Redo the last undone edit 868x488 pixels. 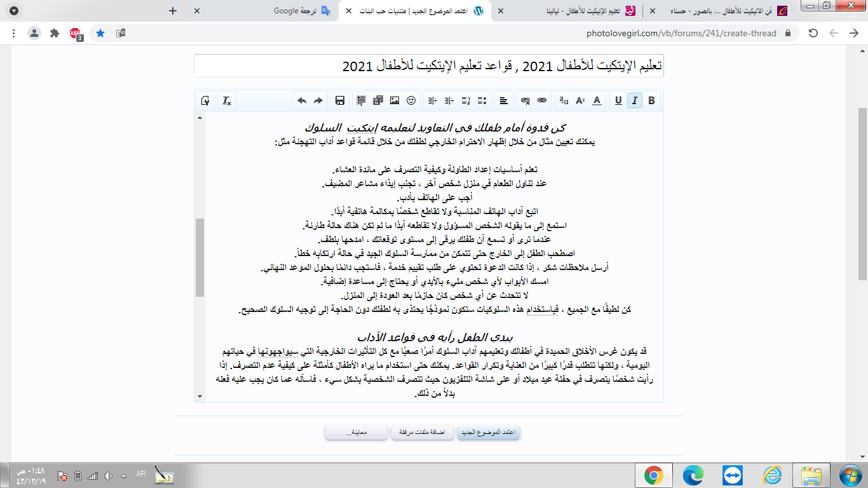(318, 100)
